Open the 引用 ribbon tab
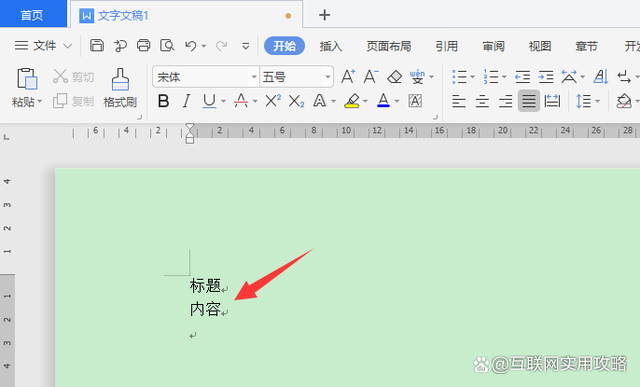 pyautogui.click(x=447, y=46)
